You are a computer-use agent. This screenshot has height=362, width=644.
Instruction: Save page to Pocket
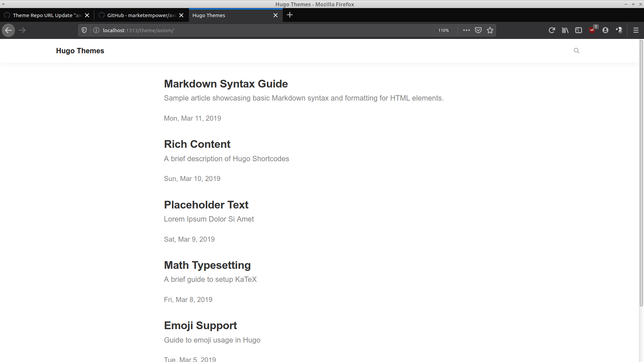coord(478,30)
